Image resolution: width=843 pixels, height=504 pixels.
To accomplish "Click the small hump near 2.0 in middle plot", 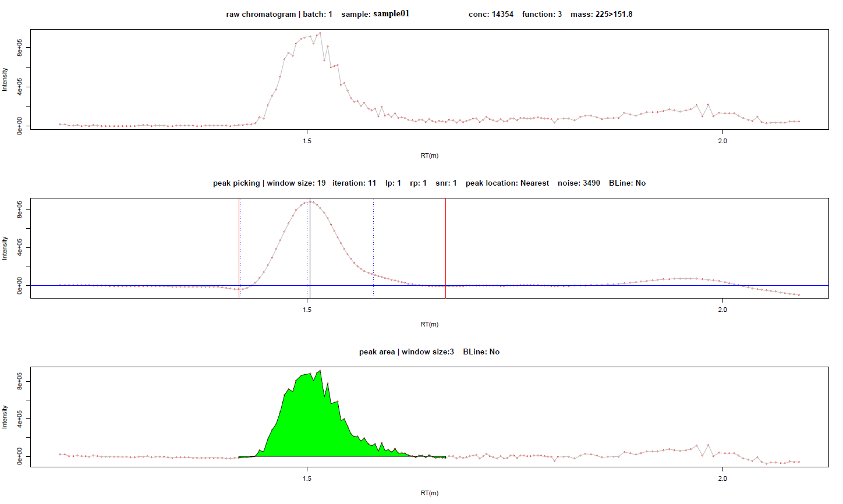I will 687,279.
